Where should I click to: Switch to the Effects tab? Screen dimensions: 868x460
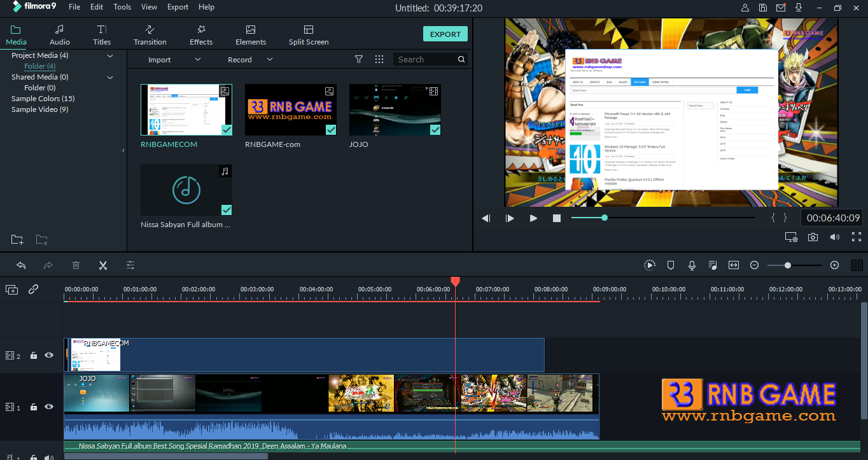tap(201, 35)
